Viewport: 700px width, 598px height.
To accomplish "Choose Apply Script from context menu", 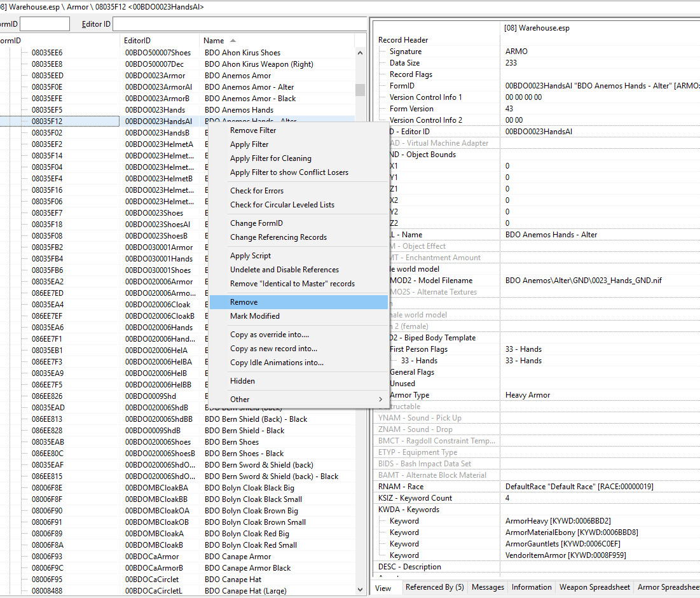I will pos(250,256).
